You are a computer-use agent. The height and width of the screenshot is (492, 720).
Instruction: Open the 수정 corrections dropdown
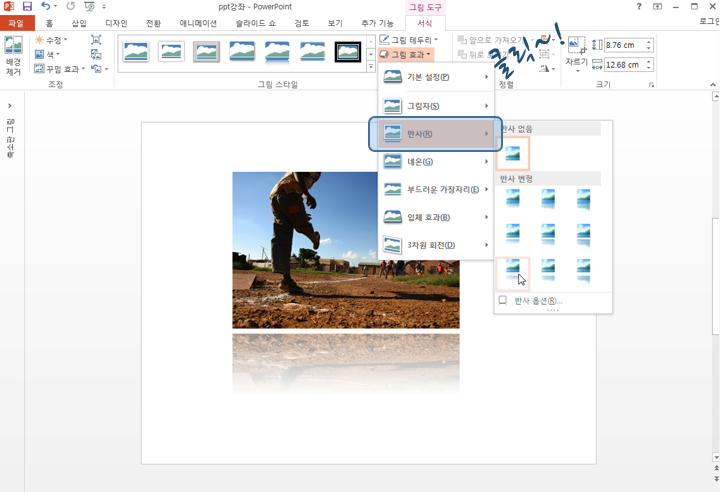(x=51, y=40)
